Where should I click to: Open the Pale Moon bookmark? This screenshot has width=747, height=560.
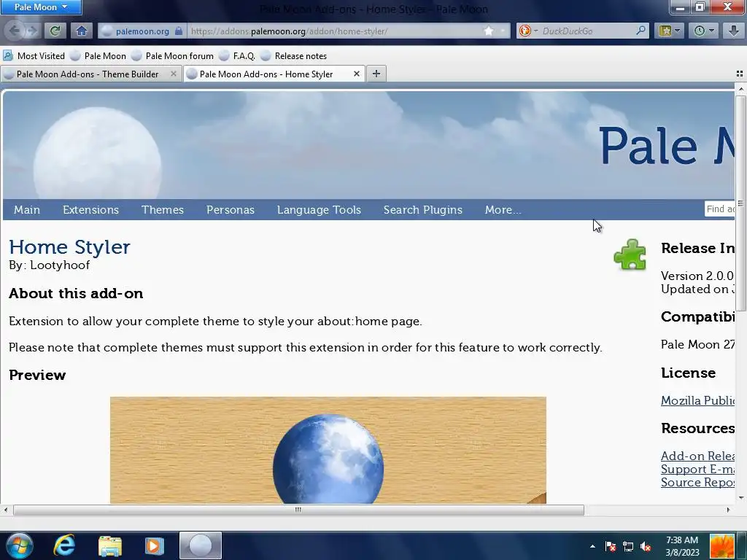[x=98, y=55]
